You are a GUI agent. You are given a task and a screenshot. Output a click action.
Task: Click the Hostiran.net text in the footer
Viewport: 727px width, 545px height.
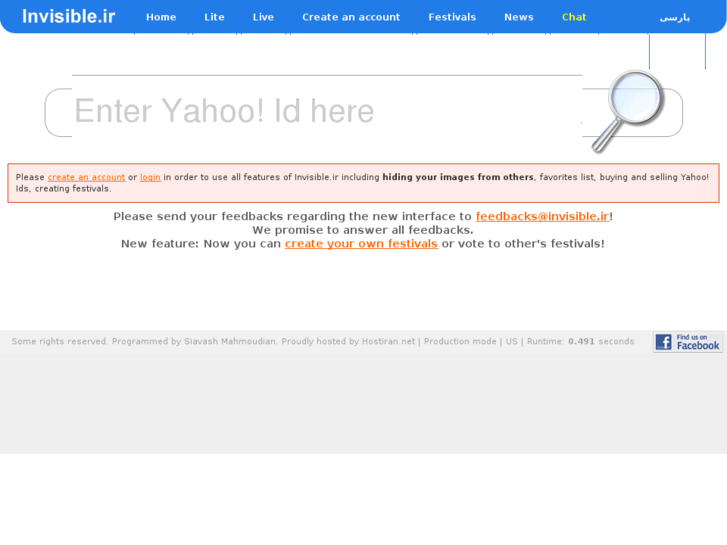click(388, 341)
